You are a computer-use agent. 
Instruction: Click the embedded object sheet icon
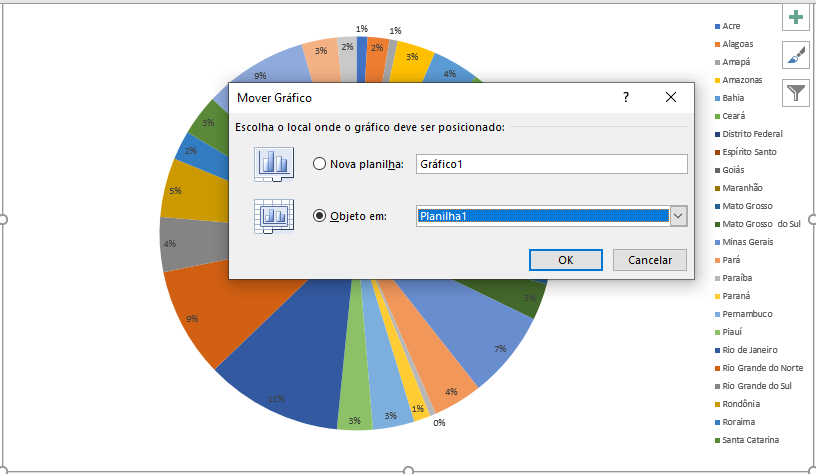point(274,215)
